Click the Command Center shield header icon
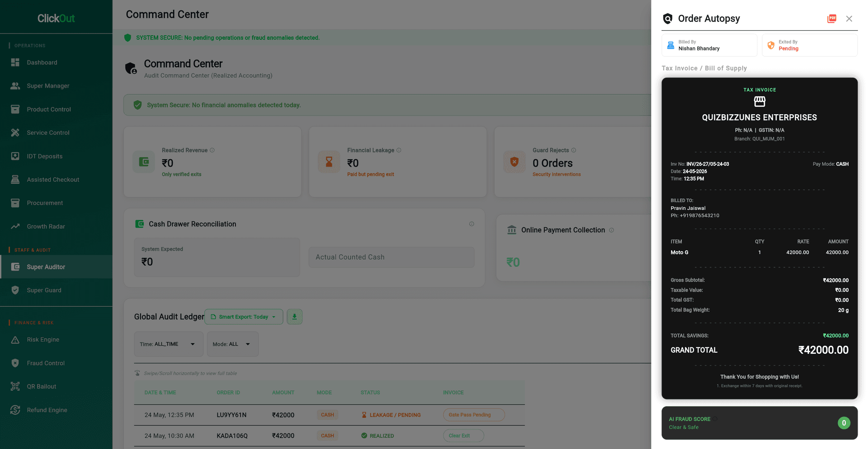The image size is (868, 449). [131, 68]
